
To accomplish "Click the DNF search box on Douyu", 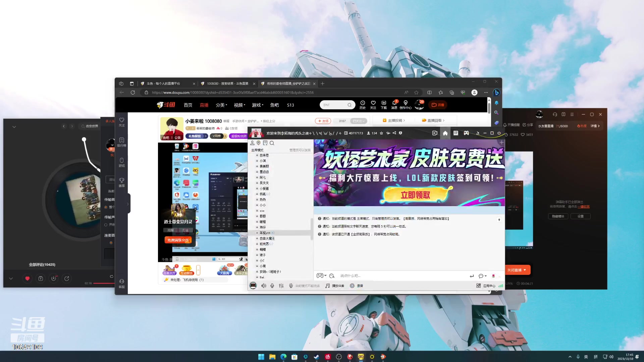I will pos(337,105).
